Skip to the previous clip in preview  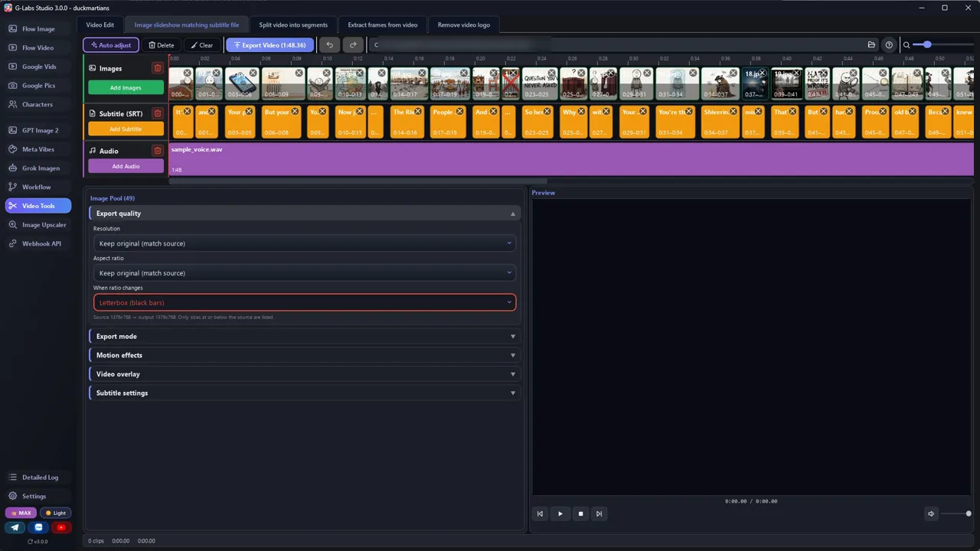(540, 514)
